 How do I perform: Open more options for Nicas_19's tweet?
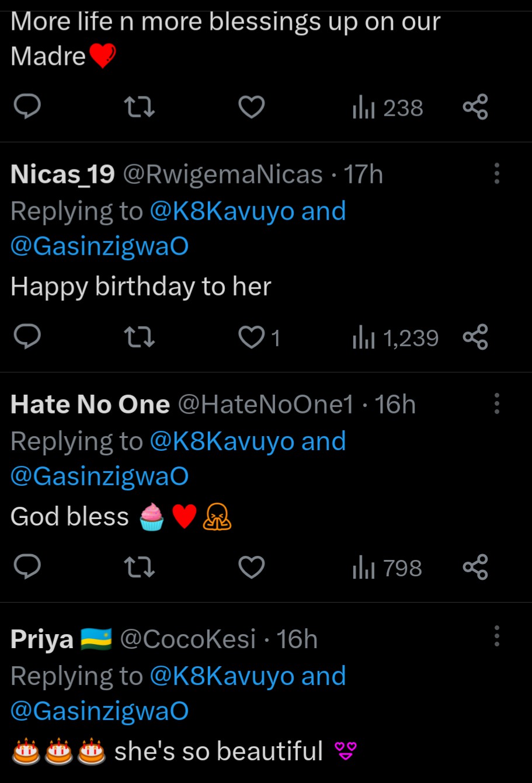click(x=497, y=174)
